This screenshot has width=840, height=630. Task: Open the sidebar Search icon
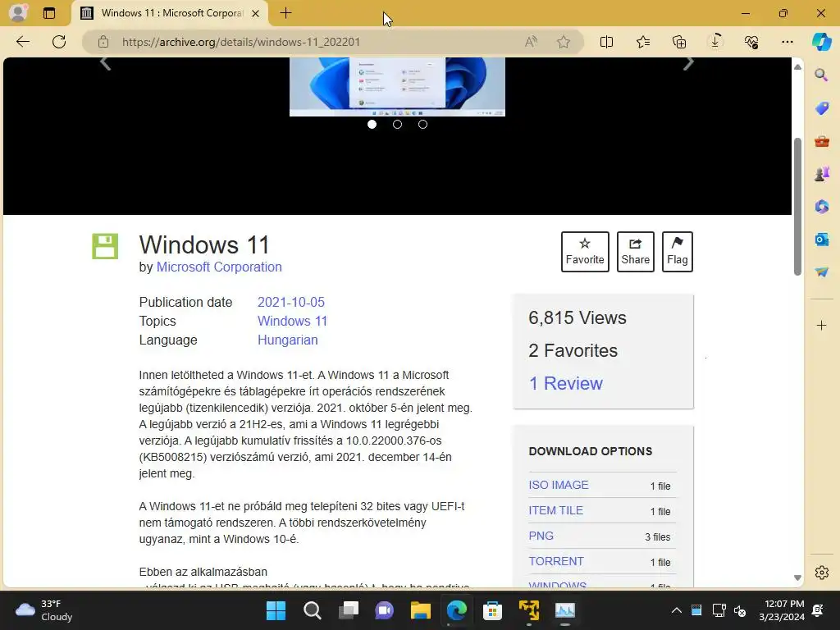821,75
